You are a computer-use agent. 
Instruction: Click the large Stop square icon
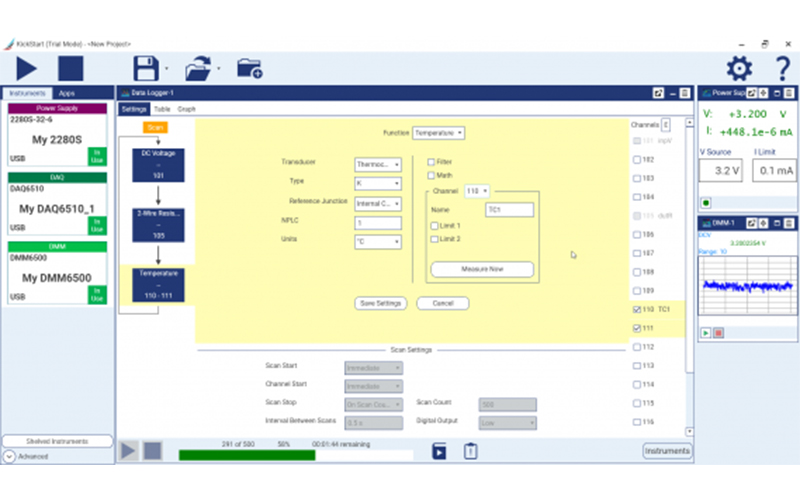70,68
